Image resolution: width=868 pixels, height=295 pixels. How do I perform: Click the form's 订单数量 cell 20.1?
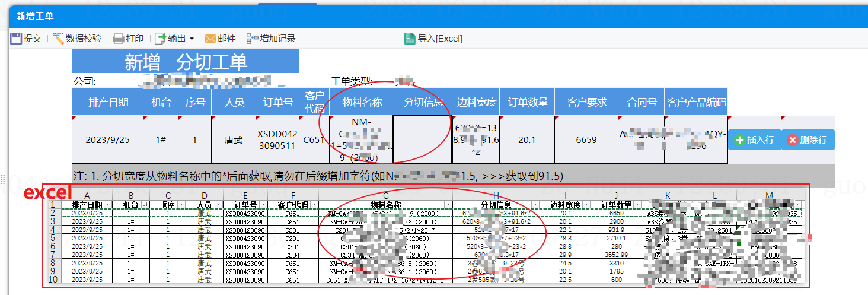tap(528, 140)
